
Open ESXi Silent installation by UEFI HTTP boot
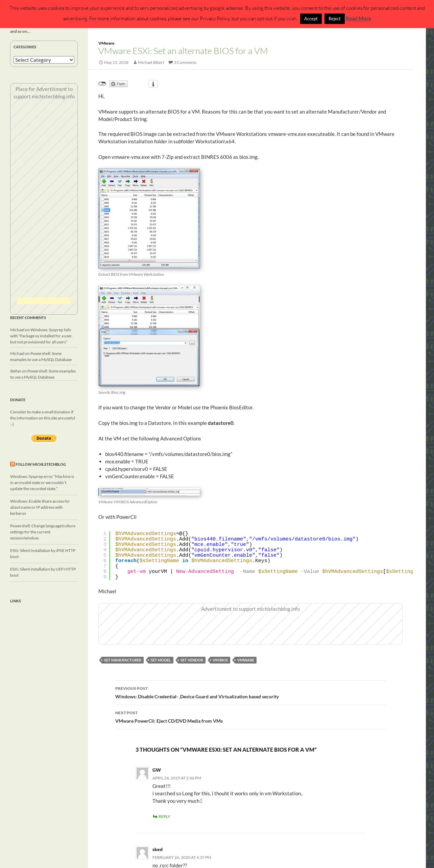(43, 572)
